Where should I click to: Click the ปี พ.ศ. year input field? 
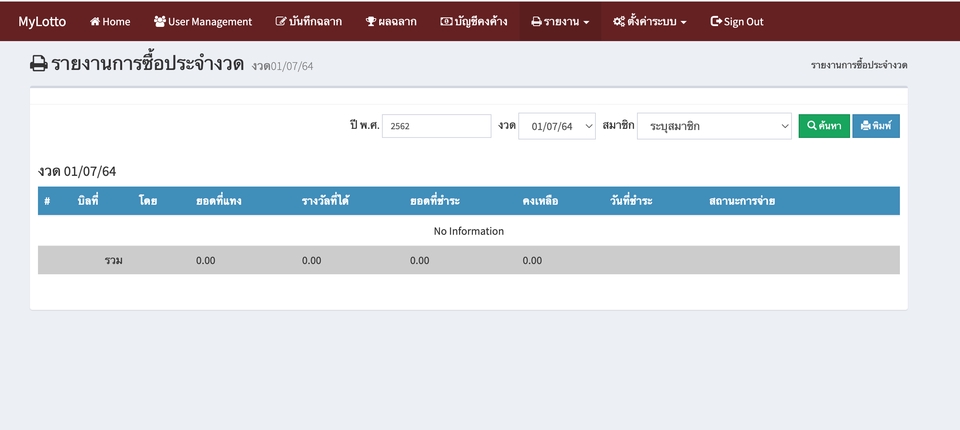pos(437,126)
